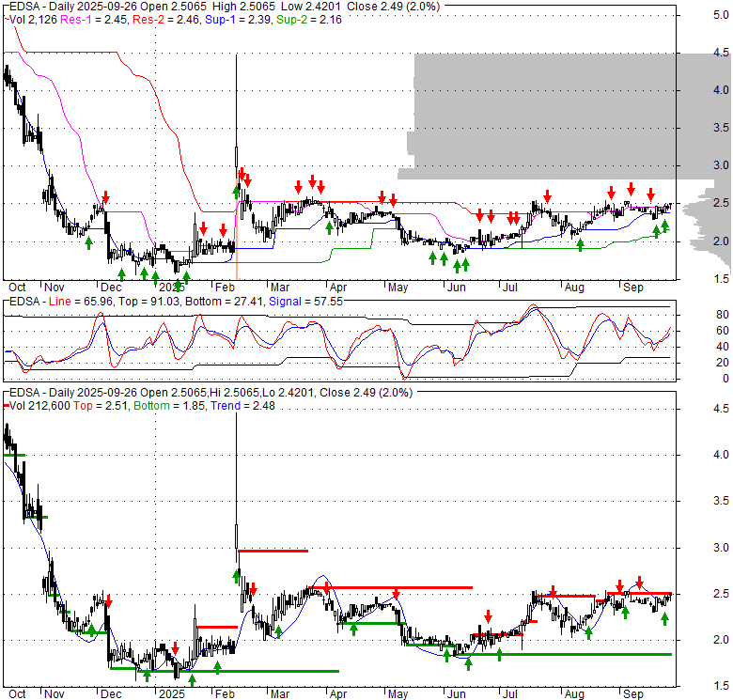The height and width of the screenshot is (700, 733).
Task: Click the 80 oscillator axis label
Action: (x=723, y=315)
